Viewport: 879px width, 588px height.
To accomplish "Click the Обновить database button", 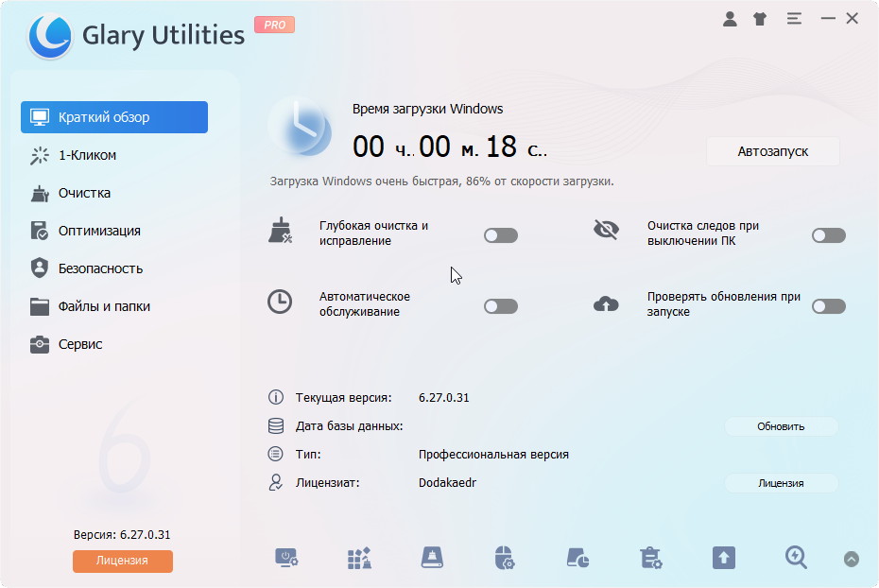I will click(x=781, y=426).
